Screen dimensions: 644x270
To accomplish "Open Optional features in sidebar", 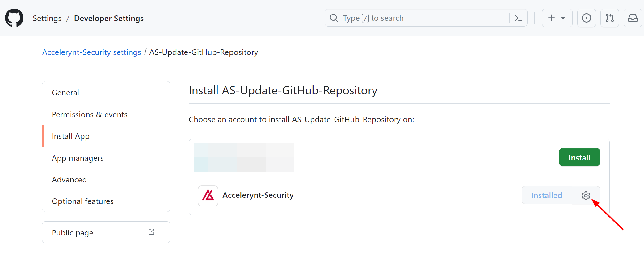I will point(106,201).
